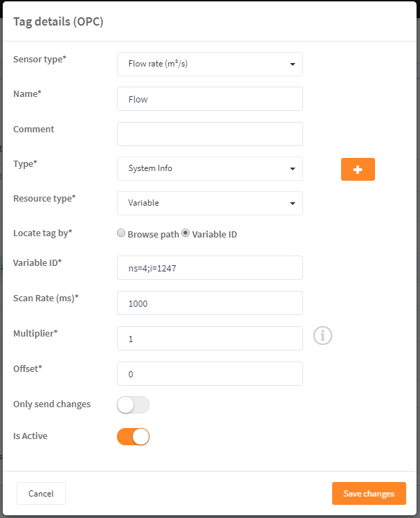Click the Cancel button
The width and height of the screenshot is (420, 518).
pyautogui.click(x=41, y=493)
